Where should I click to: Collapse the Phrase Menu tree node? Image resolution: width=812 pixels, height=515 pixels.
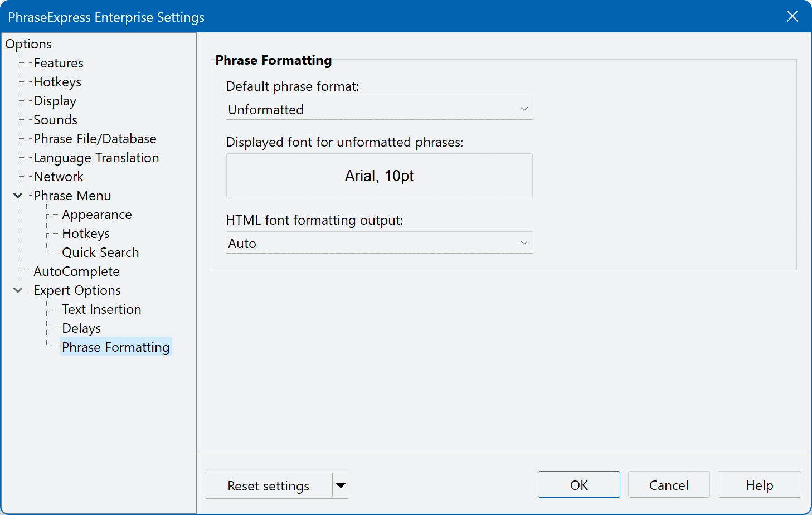(17, 196)
